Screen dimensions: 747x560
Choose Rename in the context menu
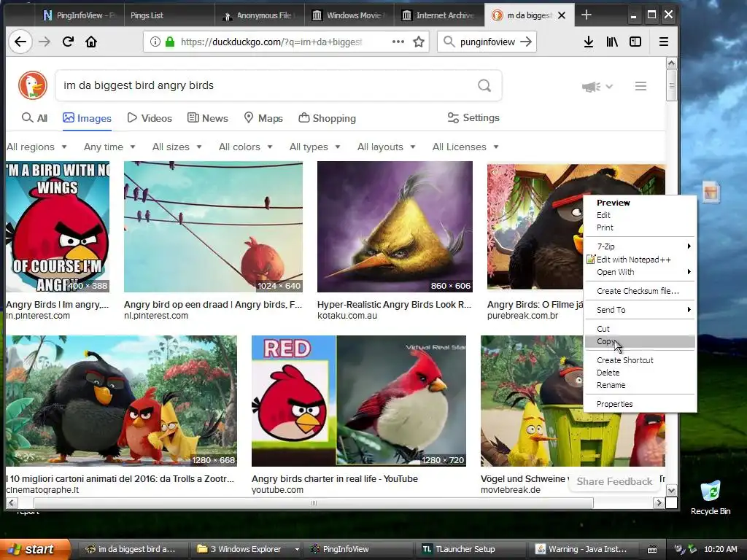click(639, 385)
